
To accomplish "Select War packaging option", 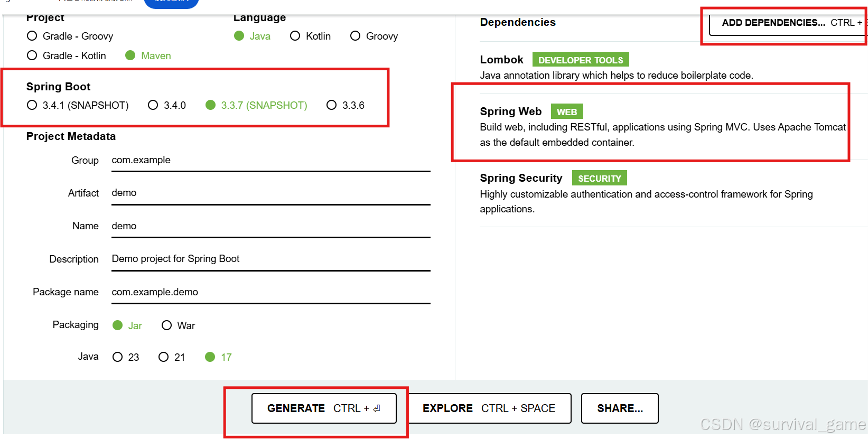I will [x=179, y=325].
